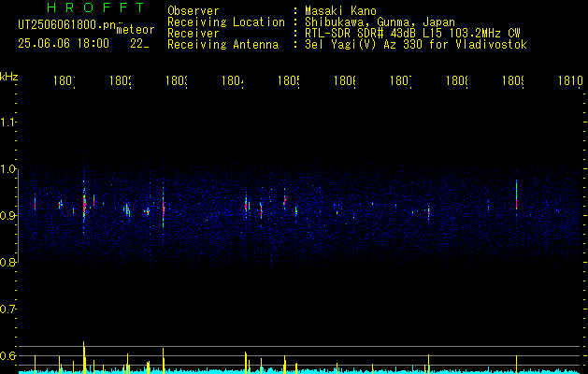
Task: Select the location Shibukawa, Gunma, Japan
Action: pos(380,22)
